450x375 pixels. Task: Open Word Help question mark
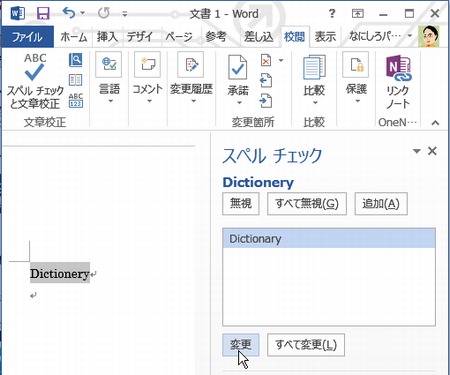(332, 14)
